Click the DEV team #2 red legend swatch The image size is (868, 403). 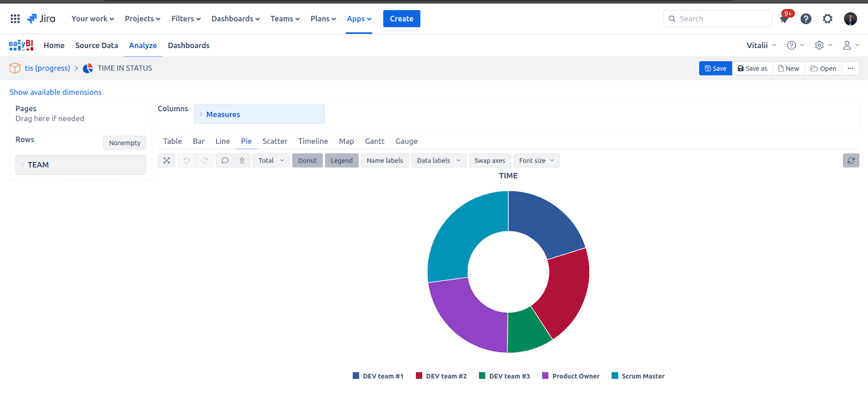[419, 375]
